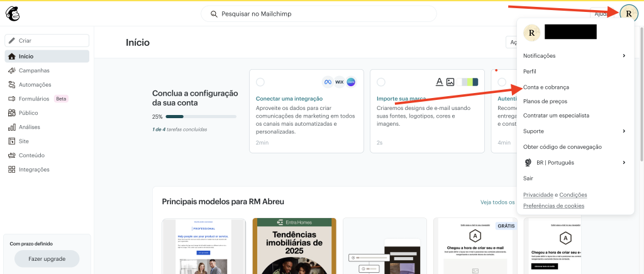644x274 pixels.
Task: Click the font letter A brand icon
Action: [x=439, y=82]
